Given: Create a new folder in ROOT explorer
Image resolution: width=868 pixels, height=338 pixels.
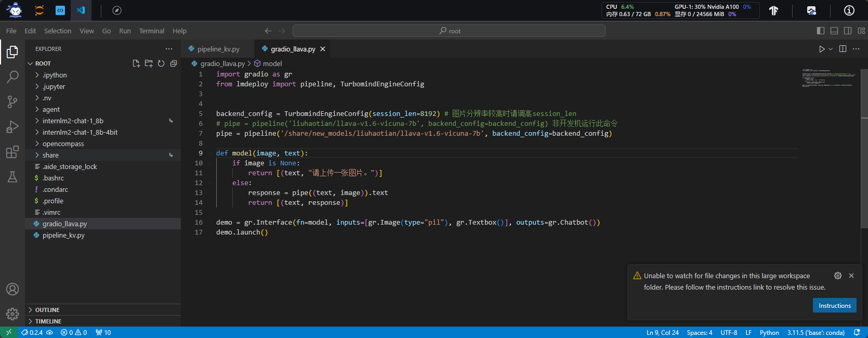Looking at the screenshot, I should (149, 63).
